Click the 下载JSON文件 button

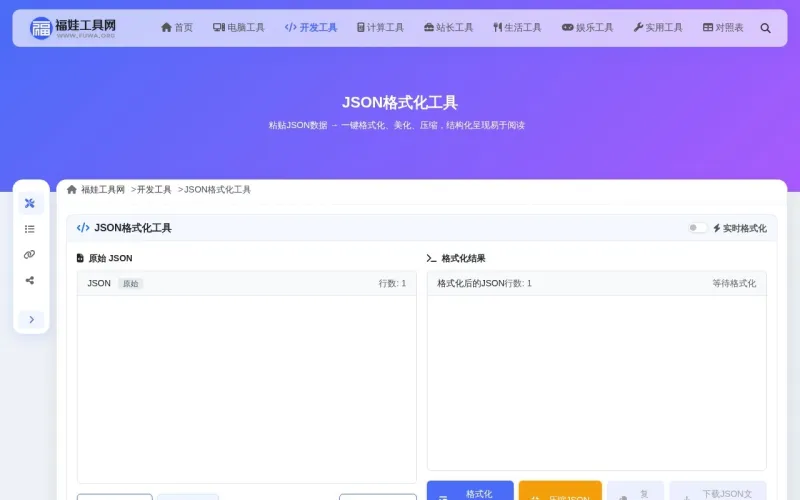tap(718, 491)
